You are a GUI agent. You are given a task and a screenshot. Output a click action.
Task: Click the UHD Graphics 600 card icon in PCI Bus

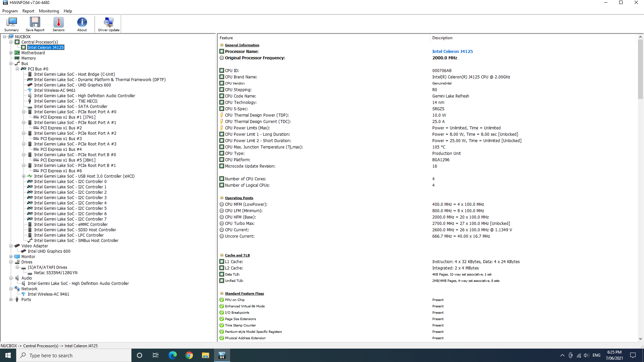tap(30, 85)
